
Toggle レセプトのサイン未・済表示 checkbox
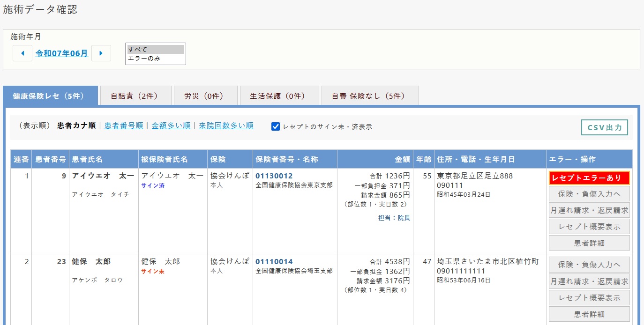coord(276,126)
